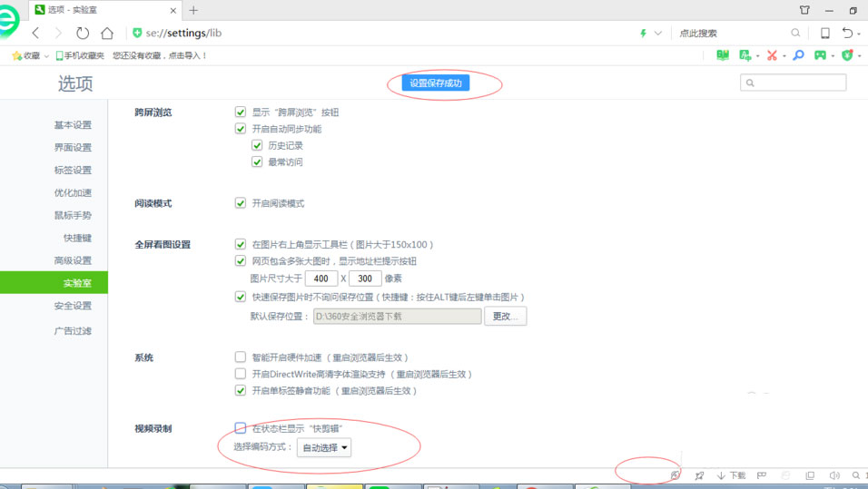Open the skin T-shirt icon in title bar
Screen dimensions: 868x489
click(x=804, y=10)
